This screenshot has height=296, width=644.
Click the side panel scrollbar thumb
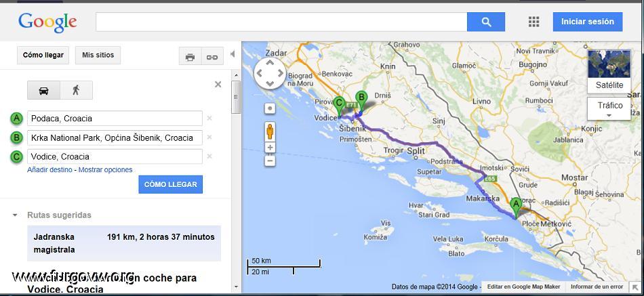point(236,97)
